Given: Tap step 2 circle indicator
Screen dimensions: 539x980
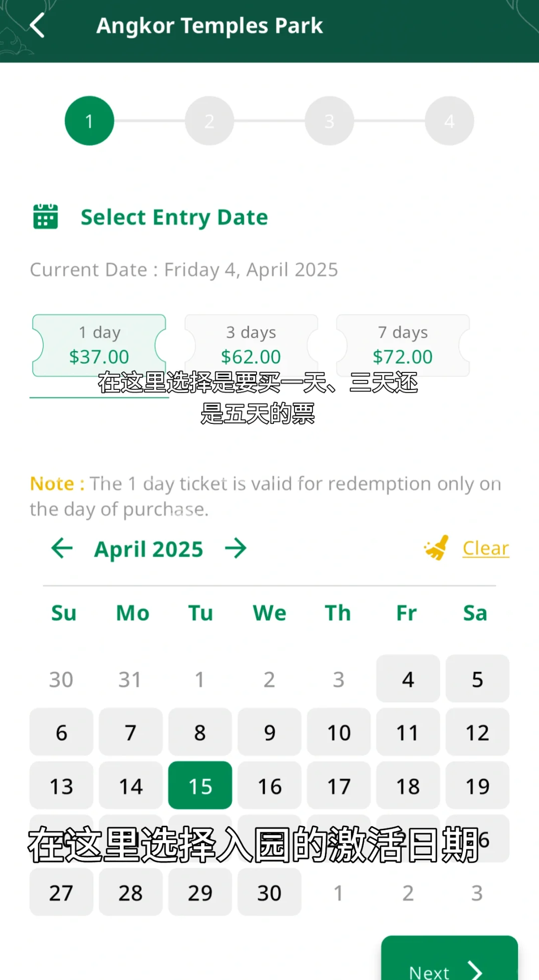Looking at the screenshot, I should pyautogui.click(x=210, y=121).
